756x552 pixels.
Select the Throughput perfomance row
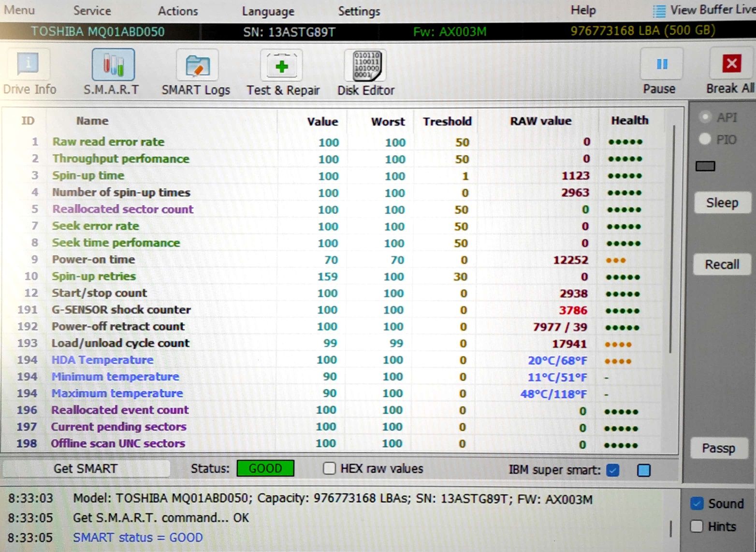334,159
